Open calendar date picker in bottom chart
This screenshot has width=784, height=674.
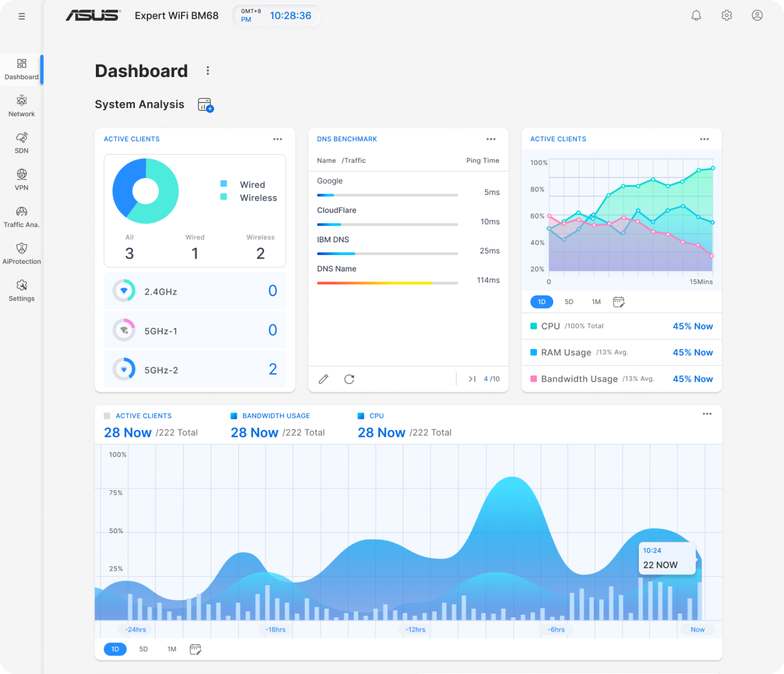(x=195, y=649)
